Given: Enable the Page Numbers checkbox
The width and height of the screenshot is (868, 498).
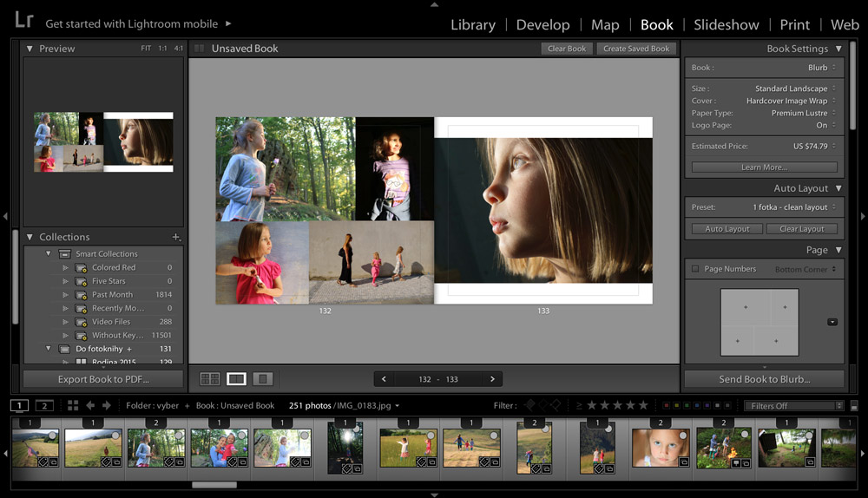Looking at the screenshot, I should pyautogui.click(x=695, y=269).
